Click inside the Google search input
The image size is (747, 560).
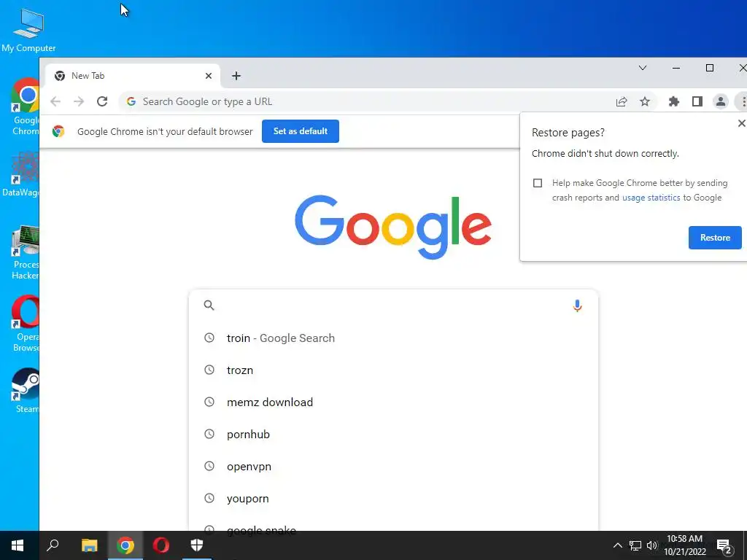tap(393, 306)
